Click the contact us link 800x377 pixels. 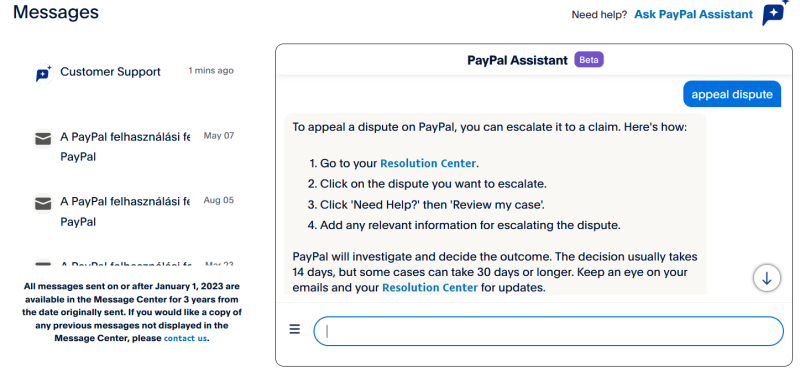186,338
